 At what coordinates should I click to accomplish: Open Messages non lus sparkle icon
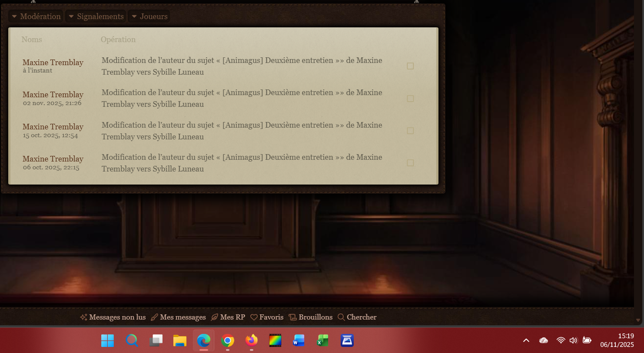click(x=83, y=317)
